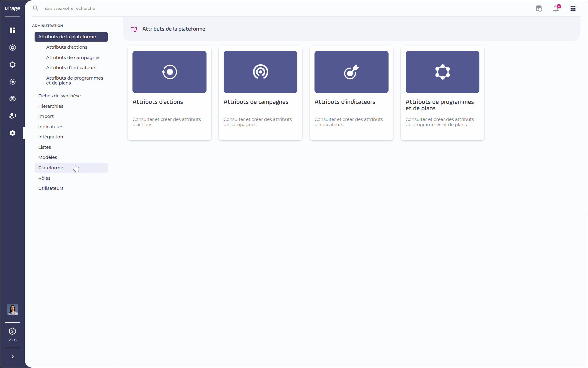Click the orbit/target icon in sidebar
This screenshot has height=368, width=588.
pos(12,81)
